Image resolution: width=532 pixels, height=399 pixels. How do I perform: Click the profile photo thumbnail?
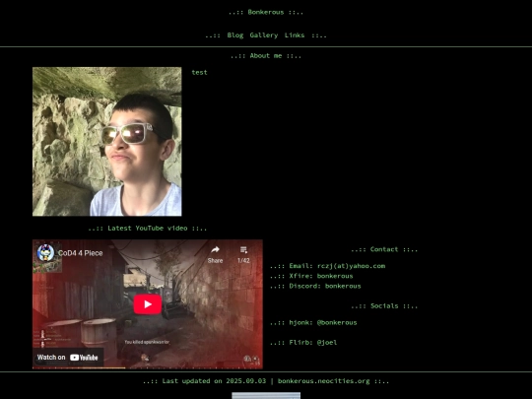pyautogui.click(x=106, y=142)
